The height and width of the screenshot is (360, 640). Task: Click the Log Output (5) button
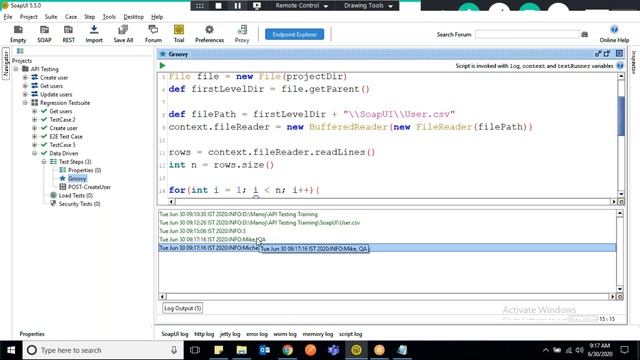click(182, 308)
